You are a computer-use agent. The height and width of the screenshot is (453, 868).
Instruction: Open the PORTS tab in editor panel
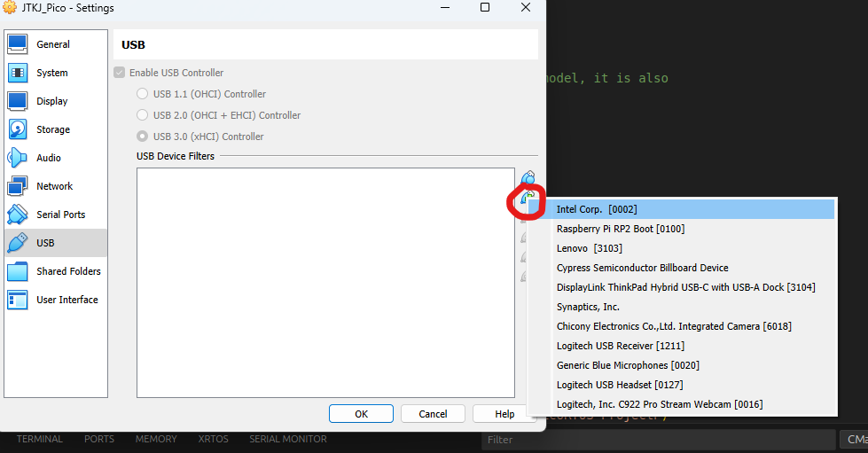point(99,439)
